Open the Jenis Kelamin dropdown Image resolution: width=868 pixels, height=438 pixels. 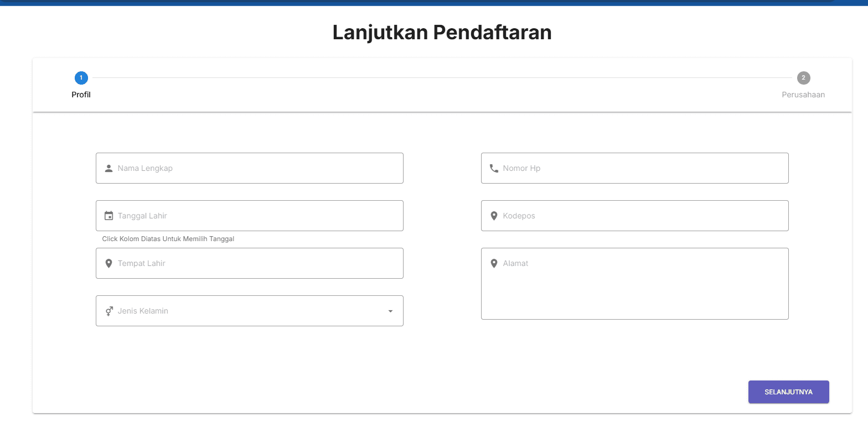249,311
